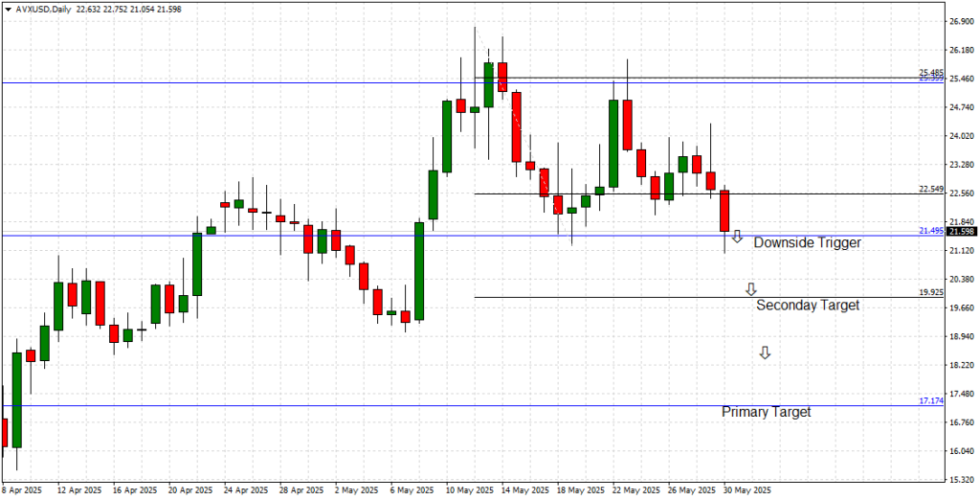Viewport: 980px width, 500px height.
Task: Select the "Seconday Target" text label
Action: tap(808, 306)
